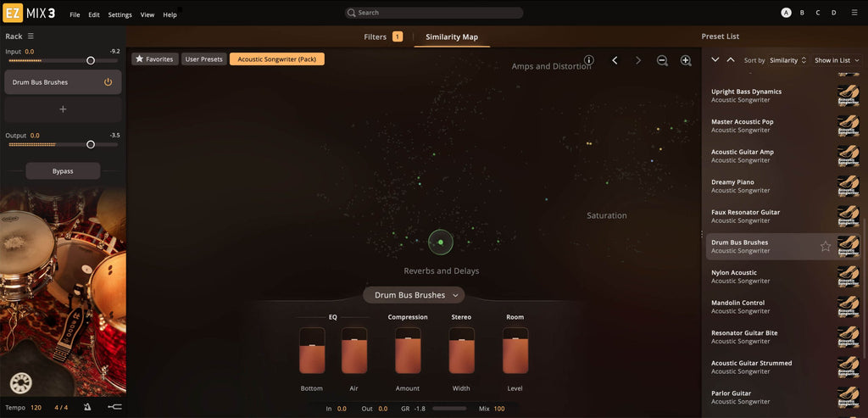This screenshot has height=418, width=868.
Task: Select Nylon Acoustic preset
Action: pos(784,276)
